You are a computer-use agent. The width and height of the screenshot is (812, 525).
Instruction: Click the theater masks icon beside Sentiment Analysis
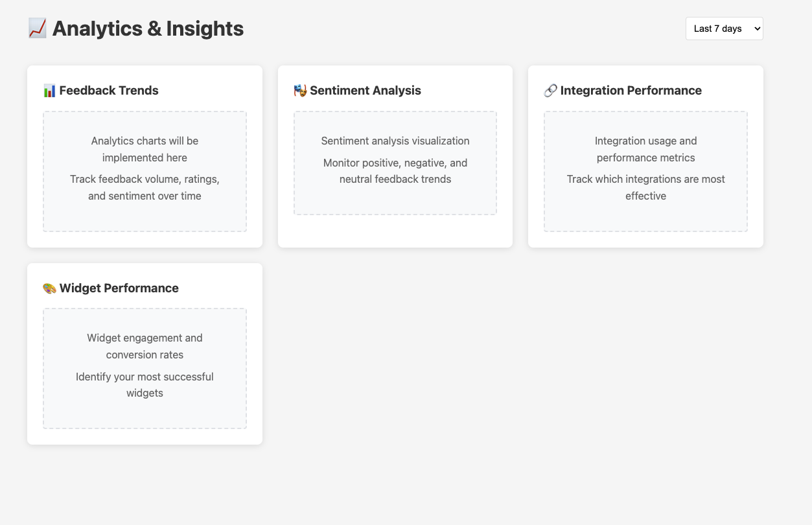click(x=300, y=91)
